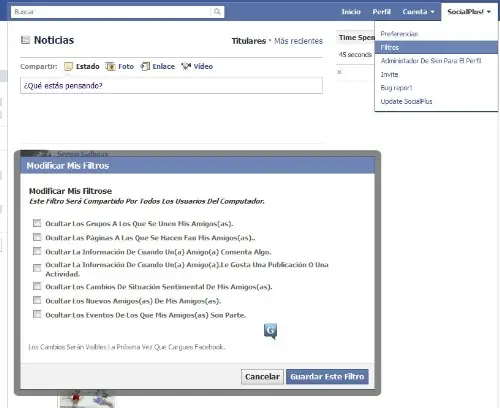Image resolution: width=500 pixels, height=408 pixels.
Task: Pick the Enlace link icon
Action: pos(145,66)
